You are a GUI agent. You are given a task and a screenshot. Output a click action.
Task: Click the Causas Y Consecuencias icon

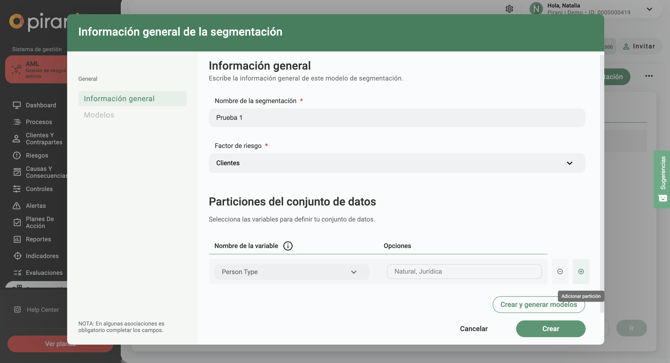[x=17, y=172]
